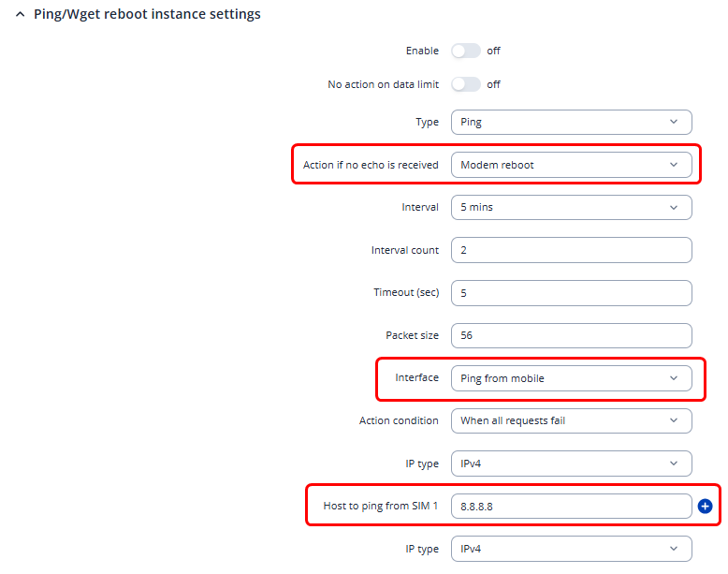Click the chevron arrow in the 5 mins selector
Image resolution: width=728 pixels, height=574 pixels.
[x=674, y=207]
